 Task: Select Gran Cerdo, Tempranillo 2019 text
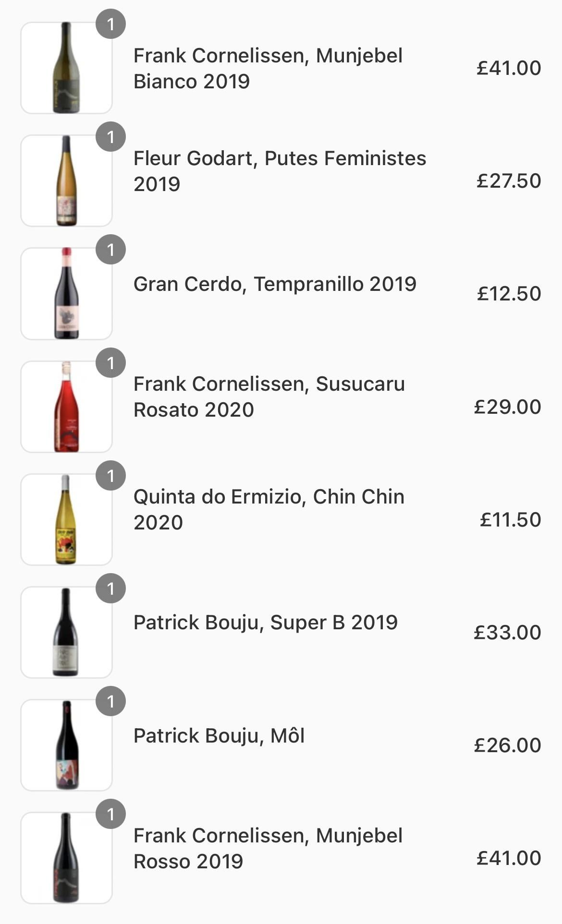coord(275,284)
